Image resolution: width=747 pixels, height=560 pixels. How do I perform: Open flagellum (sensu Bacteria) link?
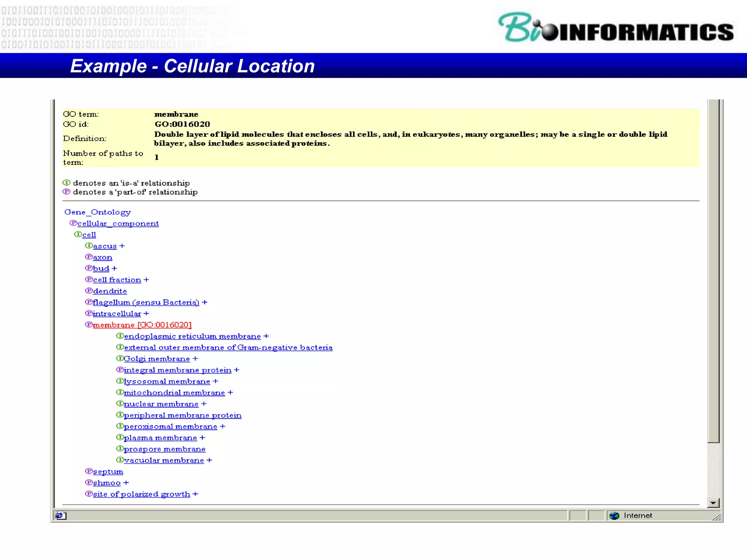click(146, 302)
